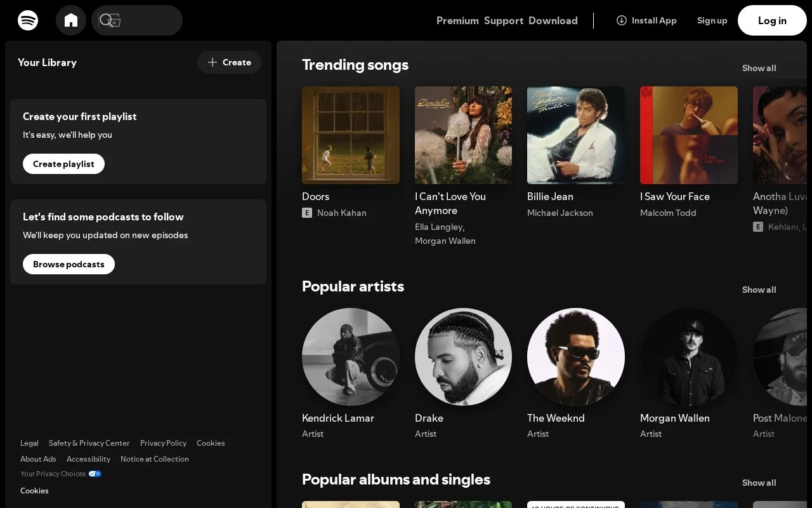Open Post Malone artist photo
Screen dimensions: 812x508
780,357
